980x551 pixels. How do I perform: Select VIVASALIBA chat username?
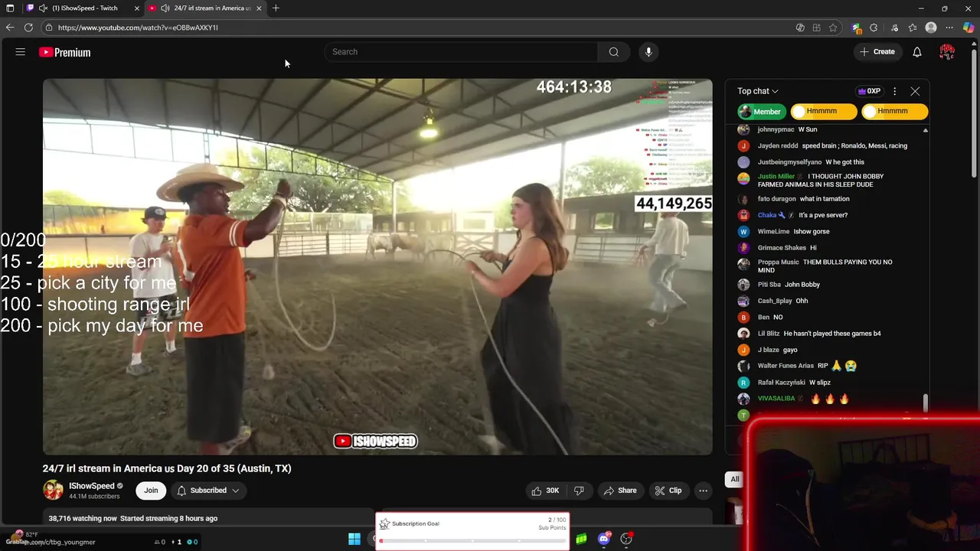776,399
